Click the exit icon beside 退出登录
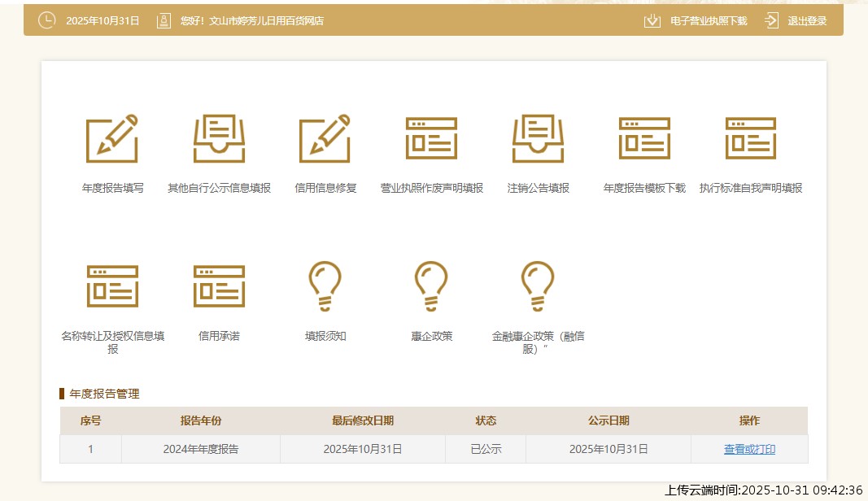Image resolution: width=868 pixels, height=501 pixels. point(772,21)
